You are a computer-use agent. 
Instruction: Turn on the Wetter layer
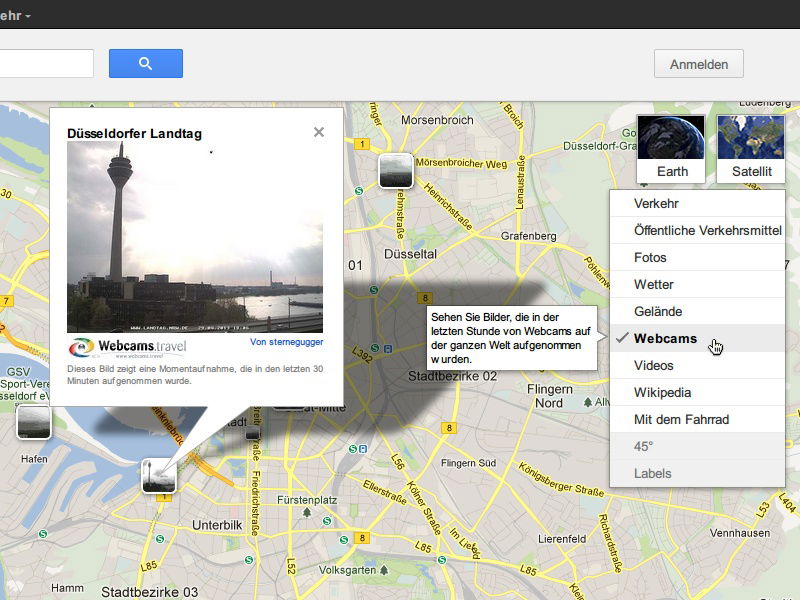(x=697, y=285)
